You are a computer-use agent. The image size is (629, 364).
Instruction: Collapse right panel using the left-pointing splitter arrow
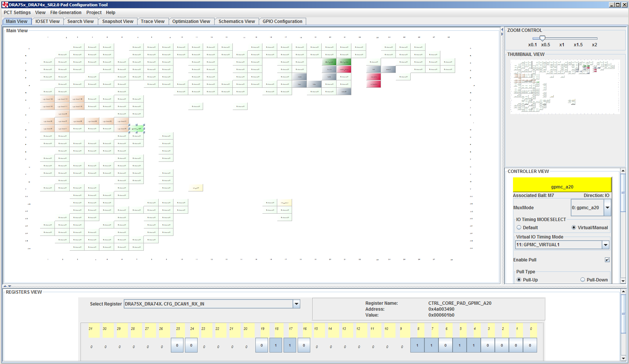[502, 30]
